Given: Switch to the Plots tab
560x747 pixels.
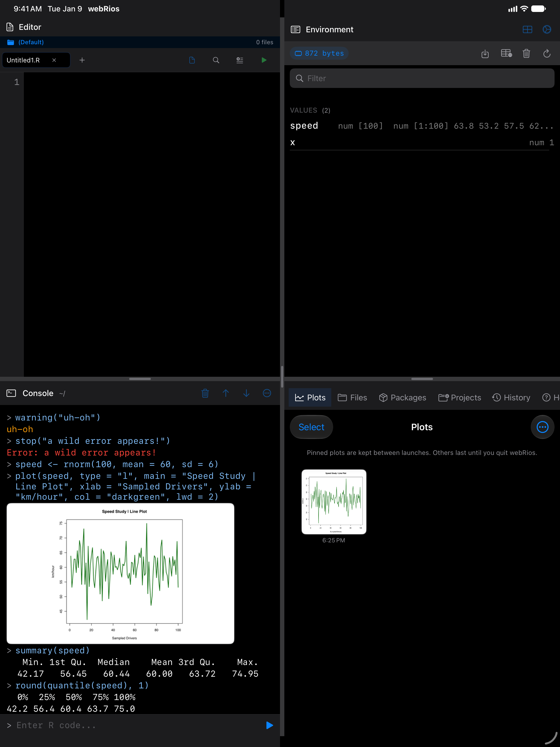Looking at the screenshot, I should click(x=310, y=397).
